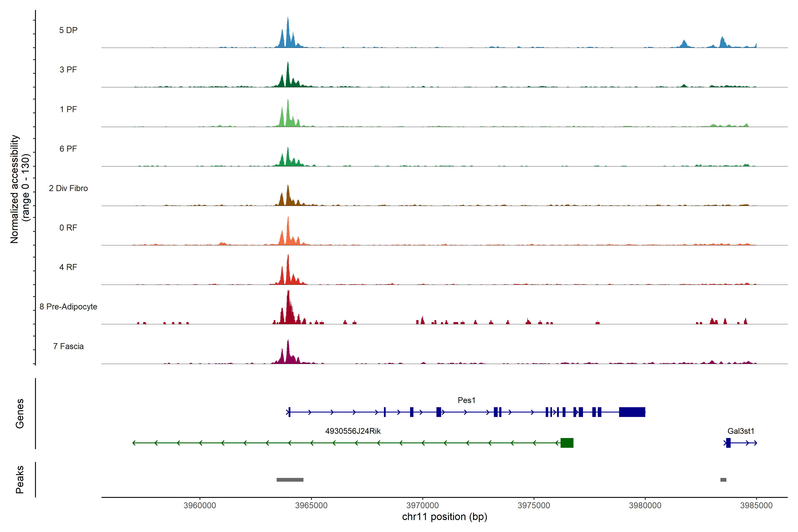Click the 5 DP track label
Screen dimensions: 798x532
point(68,30)
